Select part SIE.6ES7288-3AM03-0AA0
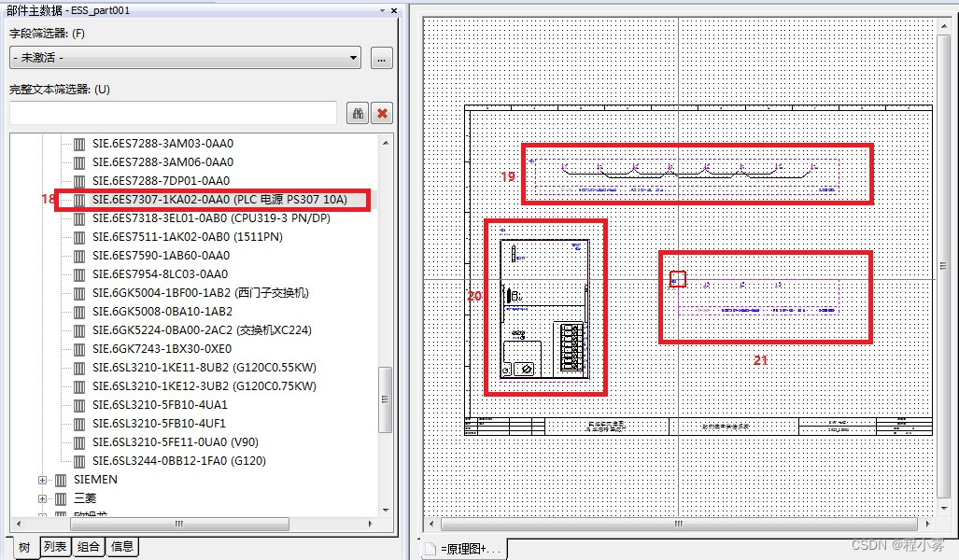Image resolution: width=959 pixels, height=560 pixels. click(x=162, y=144)
